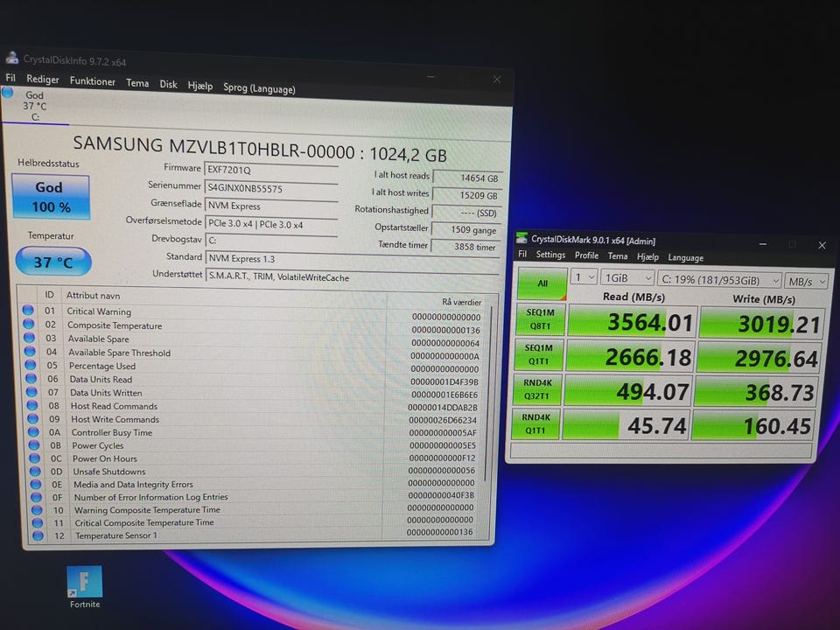Click the empty status bar field in CrystalDiskMark
The width and height of the screenshot is (840, 630).
pos(661,451)
